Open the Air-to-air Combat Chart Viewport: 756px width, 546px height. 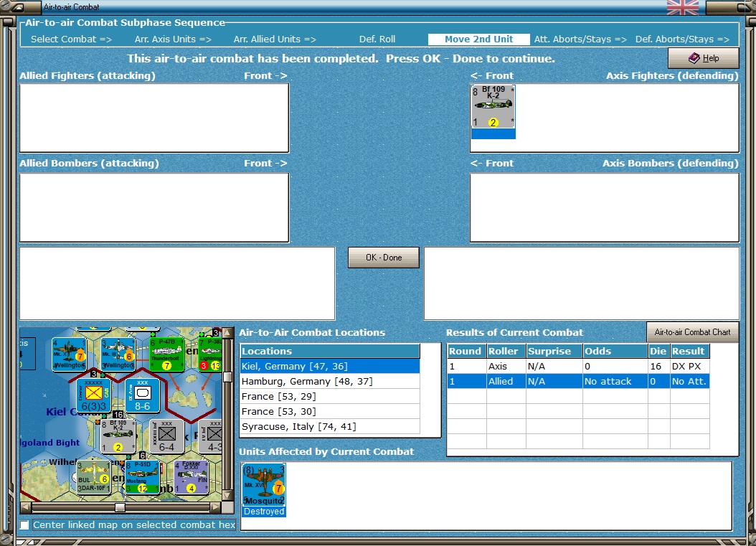(692, 332)
